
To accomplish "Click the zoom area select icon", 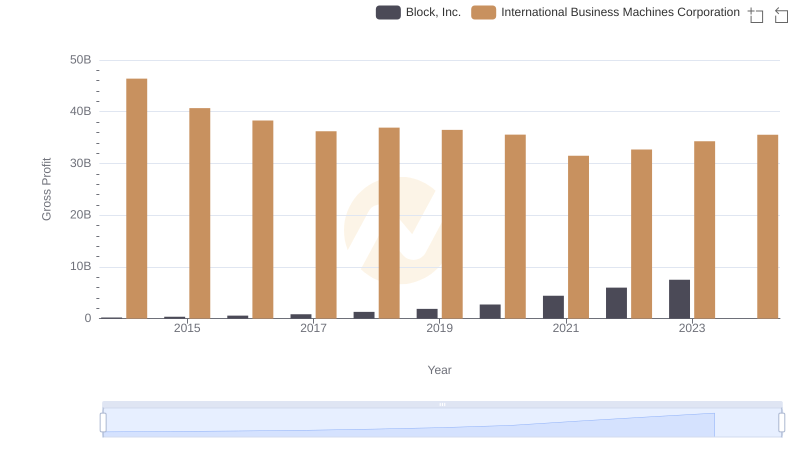I will 756,15.
